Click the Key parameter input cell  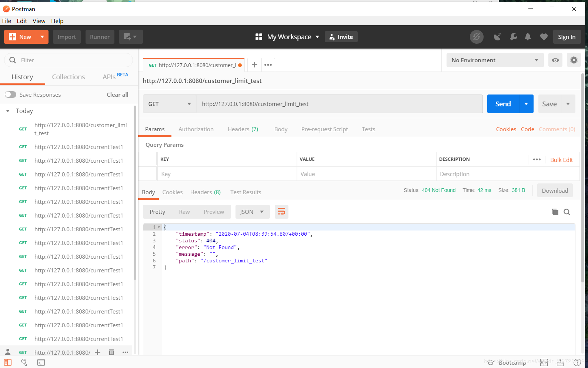(x=227, y=174)
